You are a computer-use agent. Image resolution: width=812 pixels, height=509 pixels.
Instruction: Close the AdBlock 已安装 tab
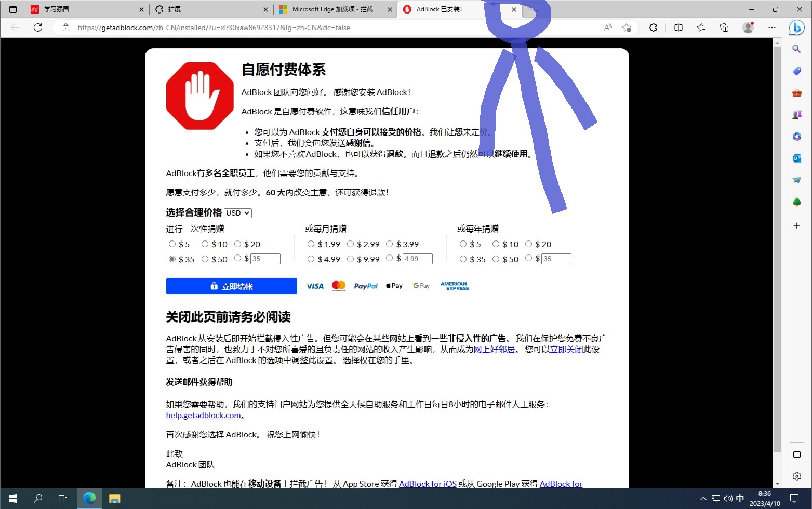coord(514,9)
